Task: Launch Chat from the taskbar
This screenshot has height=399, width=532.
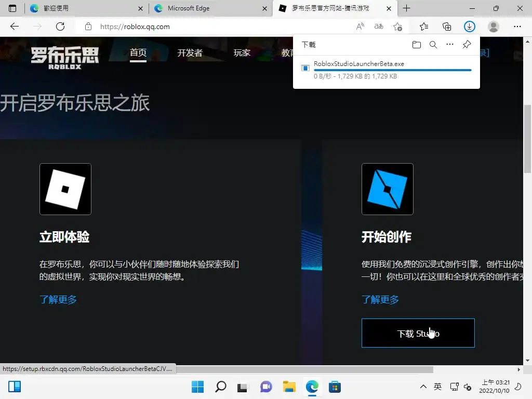Action: click(x=267, y=387)
